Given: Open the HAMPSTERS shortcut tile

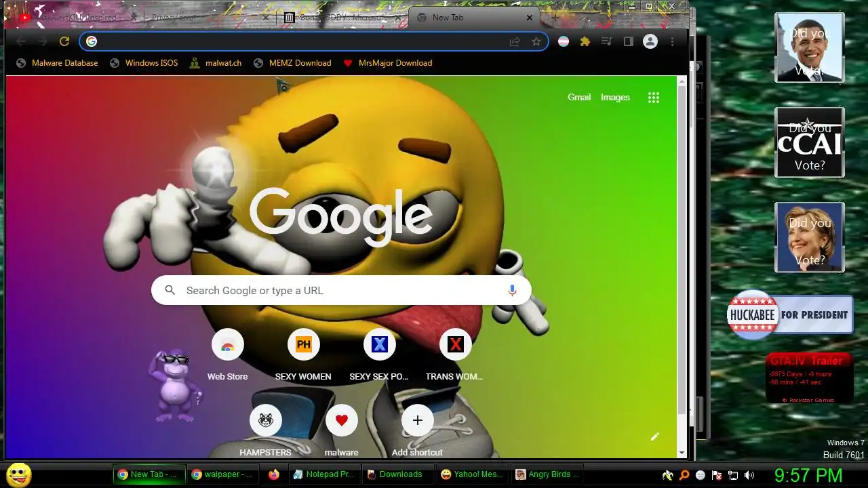Looking at the screenshot, I should [265, 430].
